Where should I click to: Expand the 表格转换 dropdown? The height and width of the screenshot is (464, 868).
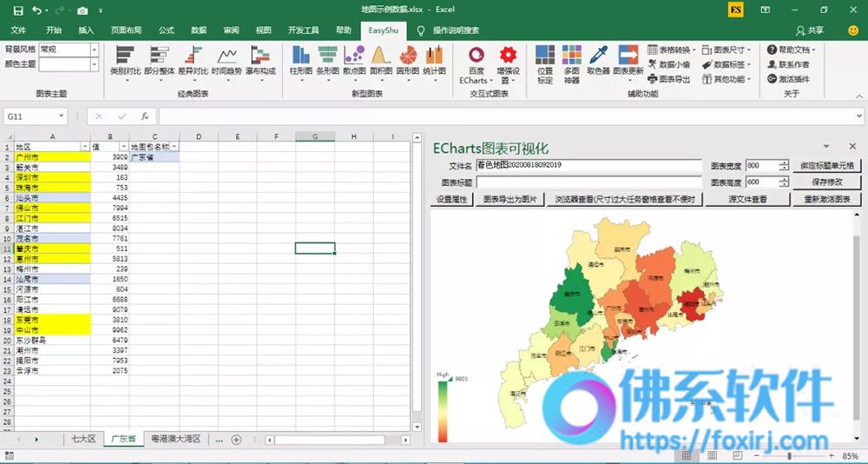point(693,50)
